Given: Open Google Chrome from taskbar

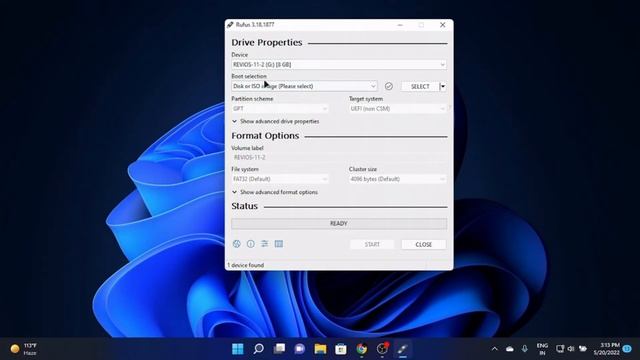Looking at the screenshot, I should coord(362,349).
